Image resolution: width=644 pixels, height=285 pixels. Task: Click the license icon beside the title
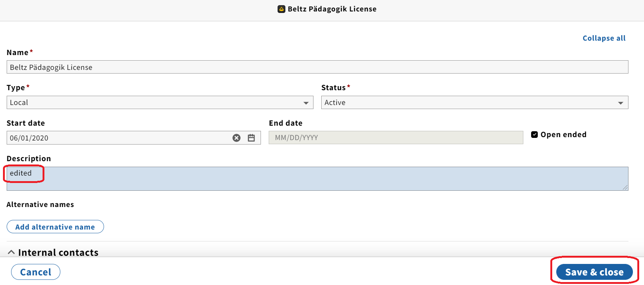tap(281, 9)
